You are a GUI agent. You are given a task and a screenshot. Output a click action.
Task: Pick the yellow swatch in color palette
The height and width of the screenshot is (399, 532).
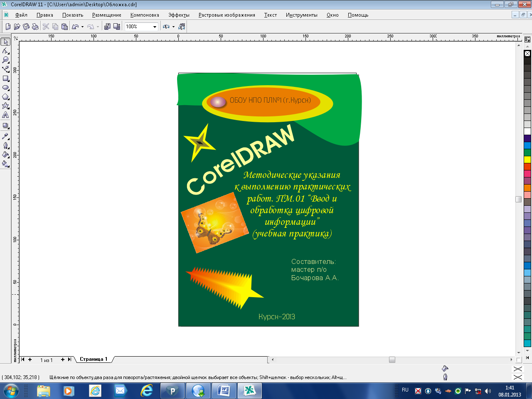pos(527,160)
